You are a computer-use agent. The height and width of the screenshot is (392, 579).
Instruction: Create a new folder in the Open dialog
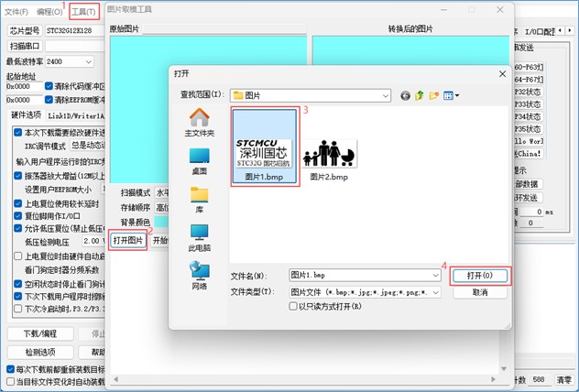click(x=434, y=96)
